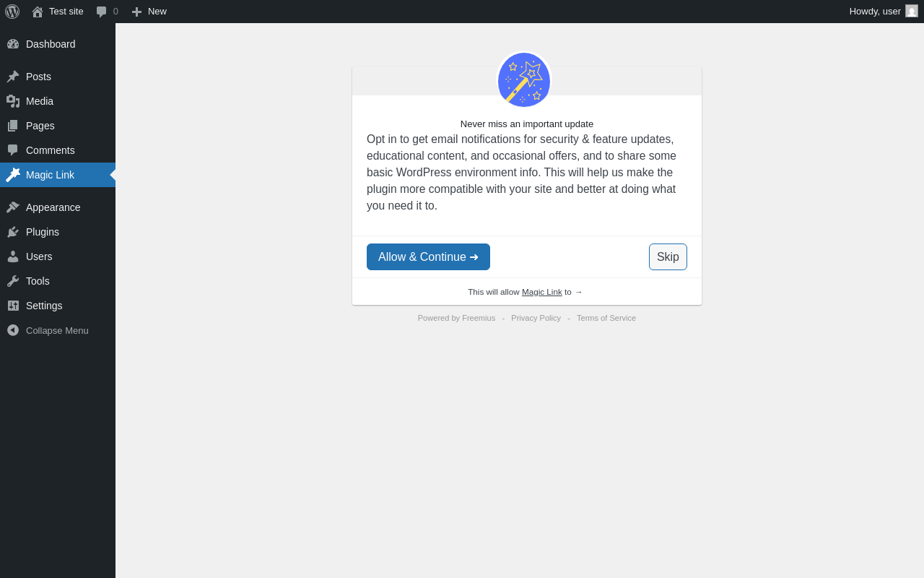Open the comments bubble icon in admin bar
This screenshot has height=578, width=924.
coord(102,12)
